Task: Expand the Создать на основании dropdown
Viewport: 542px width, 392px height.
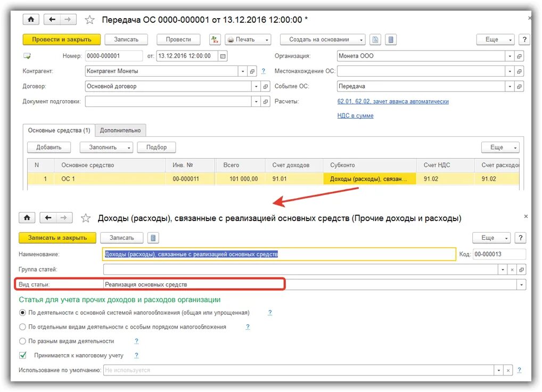Action: click(x=361, y=40)
